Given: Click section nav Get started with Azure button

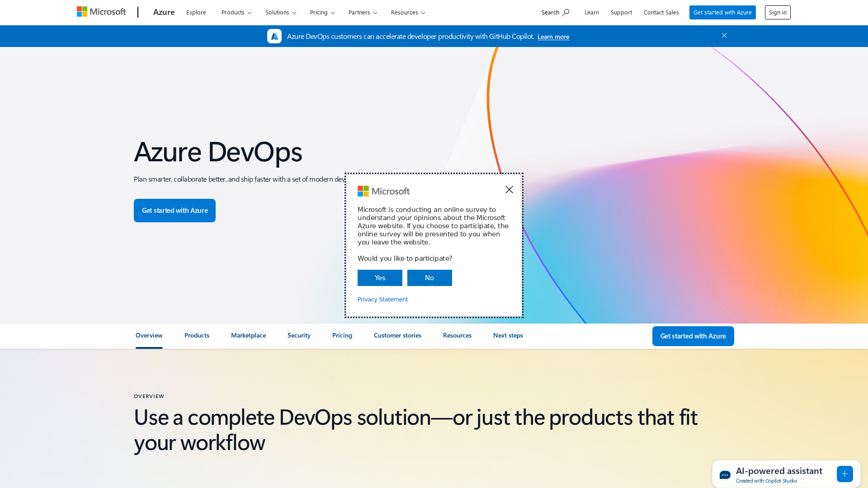Looking at the screenshot, I should coord(693,336).
